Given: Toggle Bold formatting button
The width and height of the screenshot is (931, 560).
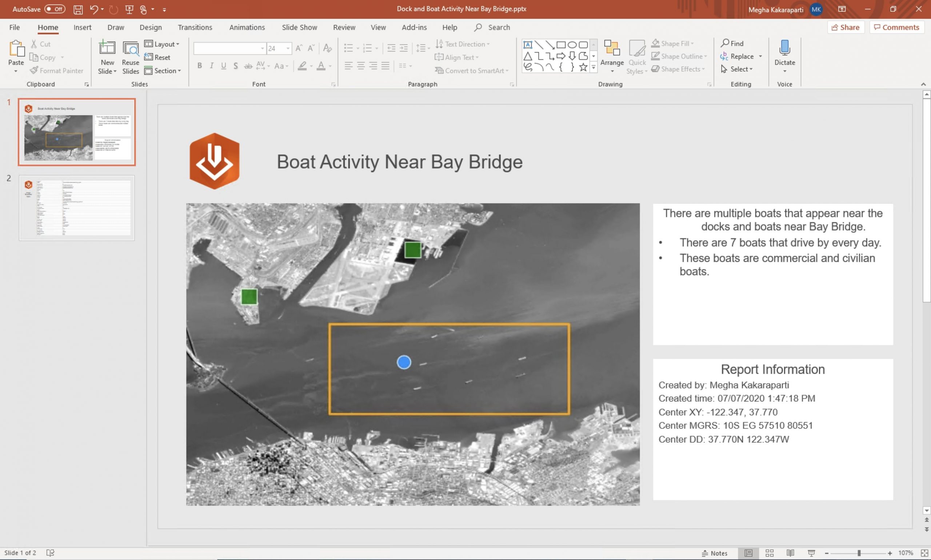Looking at the screenshot, I should pos(199,66).
